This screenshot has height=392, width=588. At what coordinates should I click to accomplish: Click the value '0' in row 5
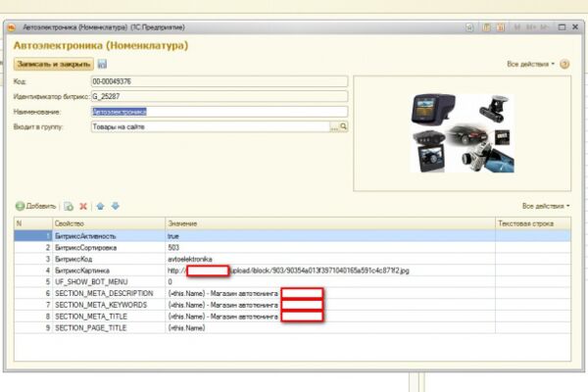pos(330,282)
